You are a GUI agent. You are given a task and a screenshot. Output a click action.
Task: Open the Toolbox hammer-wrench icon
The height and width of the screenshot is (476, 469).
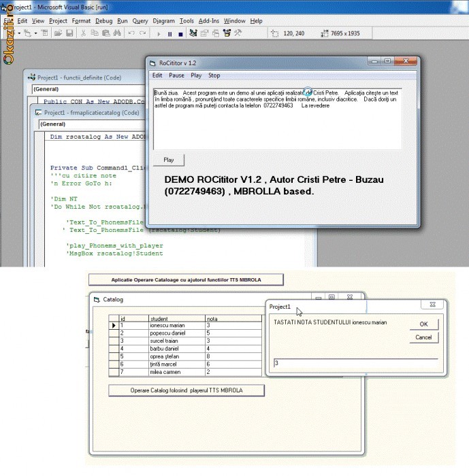(x=238, y=33)
